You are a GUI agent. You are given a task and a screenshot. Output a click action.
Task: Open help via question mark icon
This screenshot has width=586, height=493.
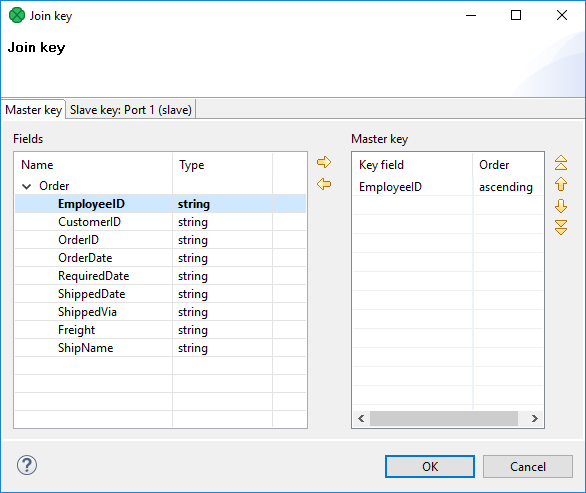point(27,465)
